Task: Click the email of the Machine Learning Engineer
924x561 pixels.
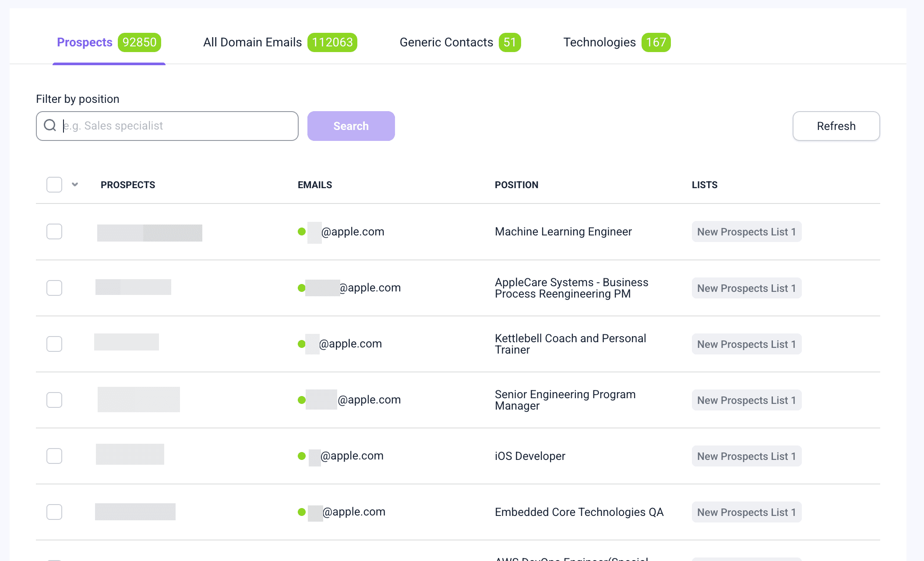Action: 346,232
